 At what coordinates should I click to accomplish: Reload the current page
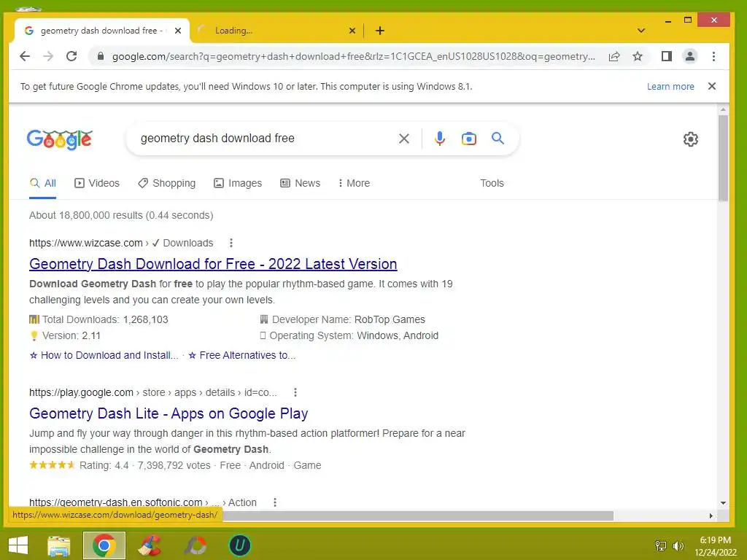[71, 56]
